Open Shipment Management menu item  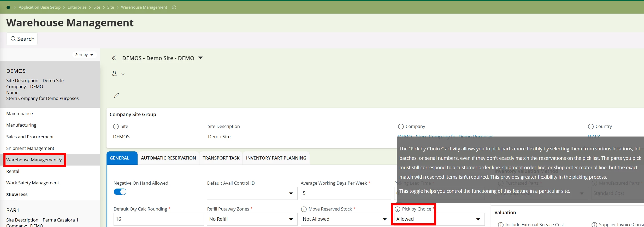[50, 148]
